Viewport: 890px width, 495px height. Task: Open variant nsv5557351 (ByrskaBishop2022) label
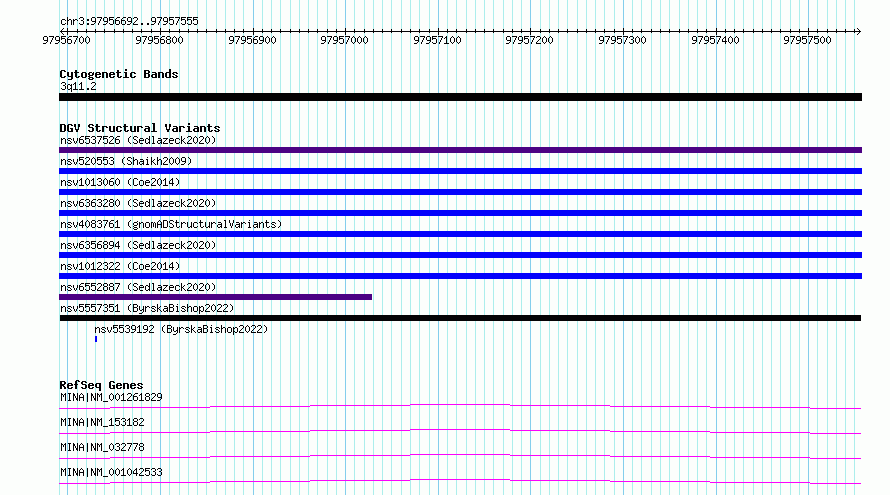pyautogui.click(x=147, y=308)
